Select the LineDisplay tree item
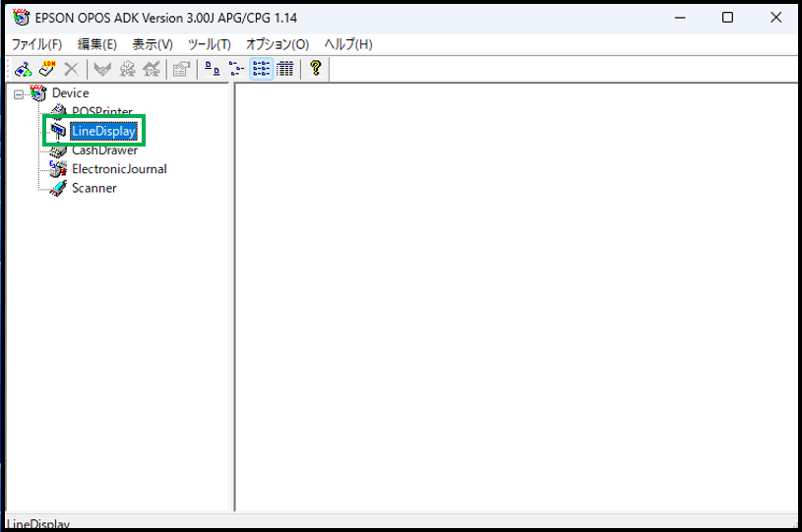This screenshot has width=802, height=532. 102,131
